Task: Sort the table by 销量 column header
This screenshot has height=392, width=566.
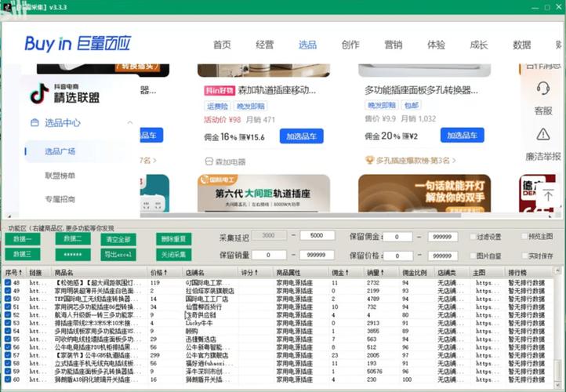Action: click(x=378, y=272)
